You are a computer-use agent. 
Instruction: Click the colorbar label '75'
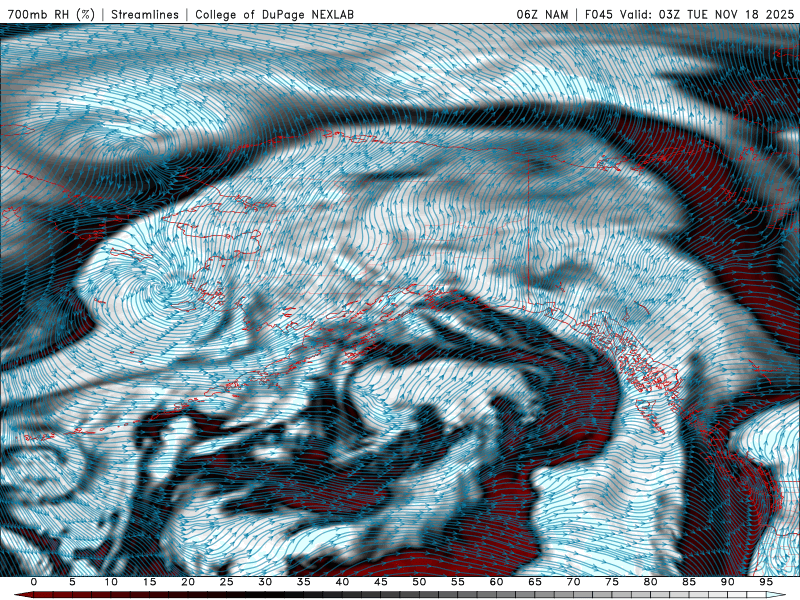click(x=612, y=582)
